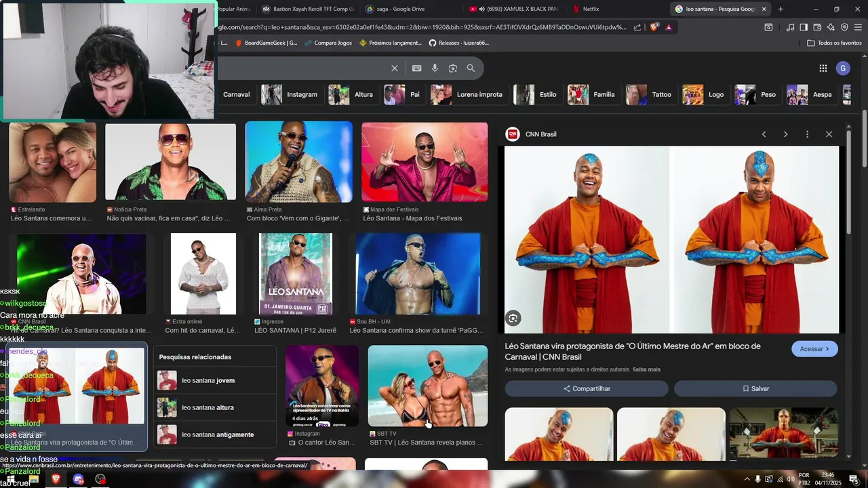
Task: Filter images by Família chip
Action: coord(592,94)
